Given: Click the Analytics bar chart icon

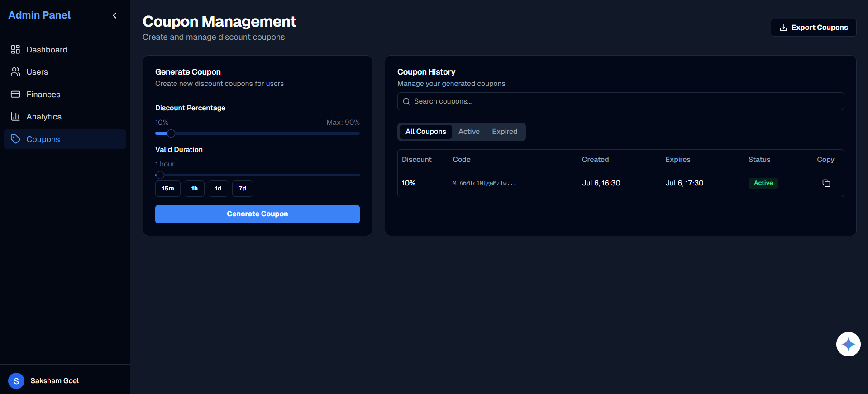Looking at the screenshot, I should [15, 116].
